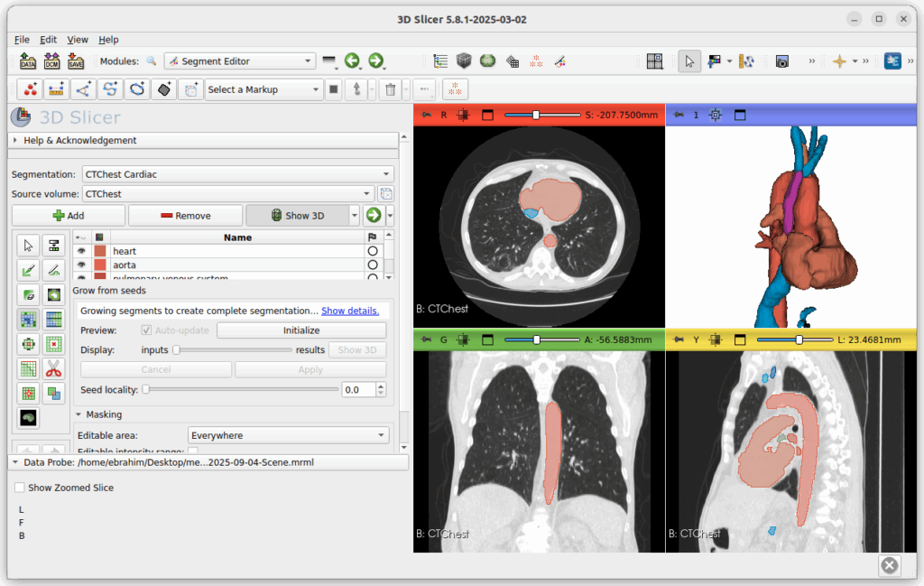The height and width of the screenshot is (586, 924).
Task: Click the screenshot capture camera icon
Action: point(782,61)
